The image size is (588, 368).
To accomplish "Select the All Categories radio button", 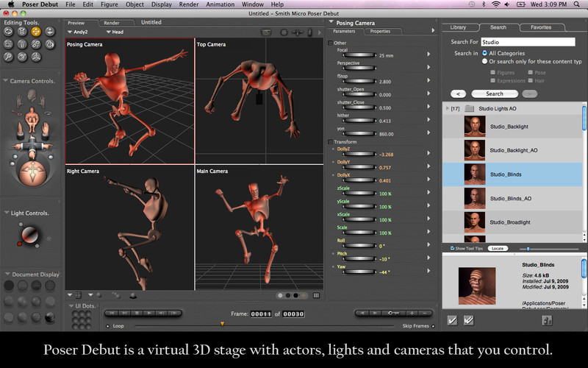I will 484,53.
